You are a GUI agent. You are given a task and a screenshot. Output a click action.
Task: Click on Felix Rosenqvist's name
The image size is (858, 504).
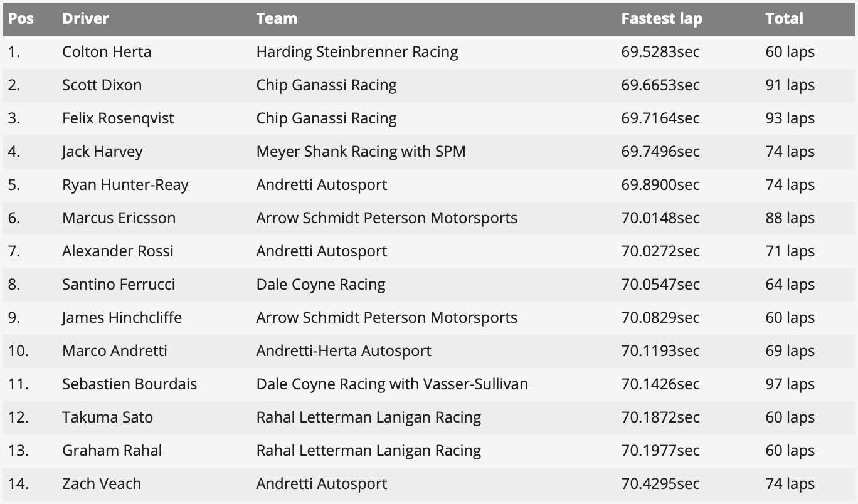click(118, 118)
